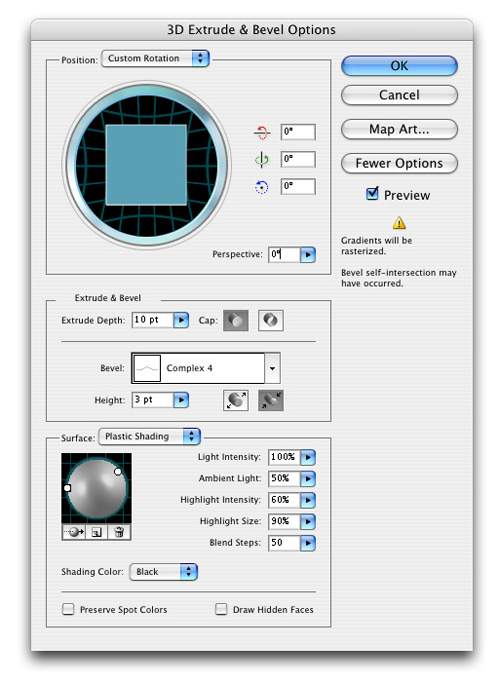Click the Z-axis rotation icon
The image size is (500, 684).
coord(261,187)
